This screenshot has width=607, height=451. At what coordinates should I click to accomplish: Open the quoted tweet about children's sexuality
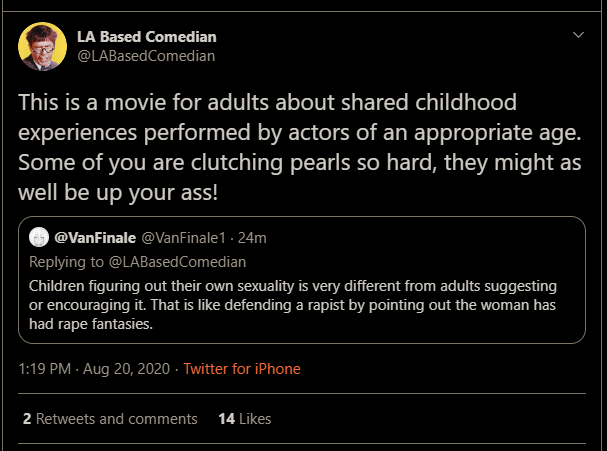pyautogui.click(x=302, y=280)
